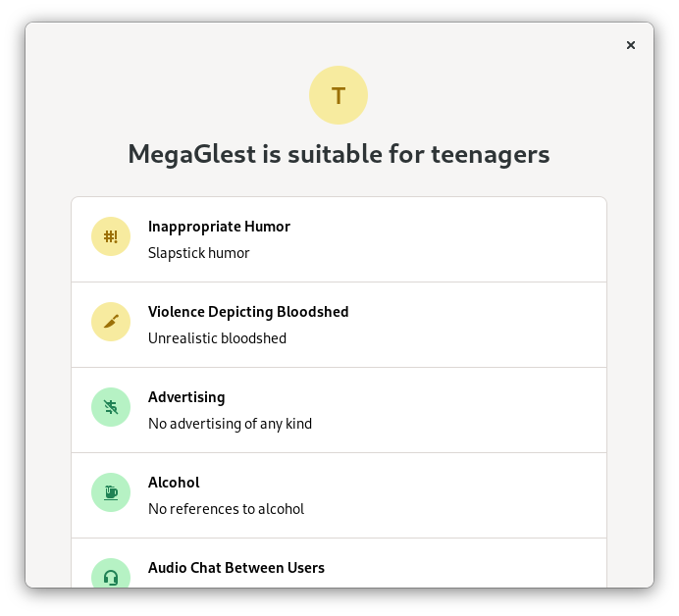Click the knife icon for Violence Depicting Bloodshed
Viewport: 679px width, 616px height.
(x=111, y=322)
